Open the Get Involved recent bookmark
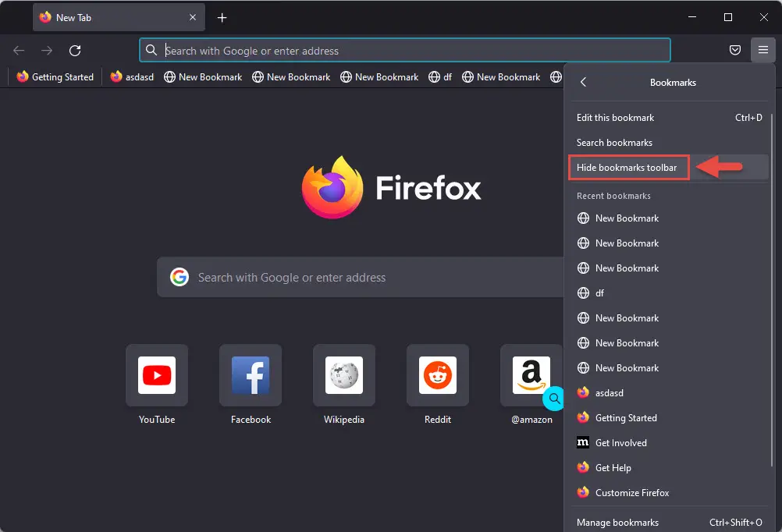 click(669, 443)
